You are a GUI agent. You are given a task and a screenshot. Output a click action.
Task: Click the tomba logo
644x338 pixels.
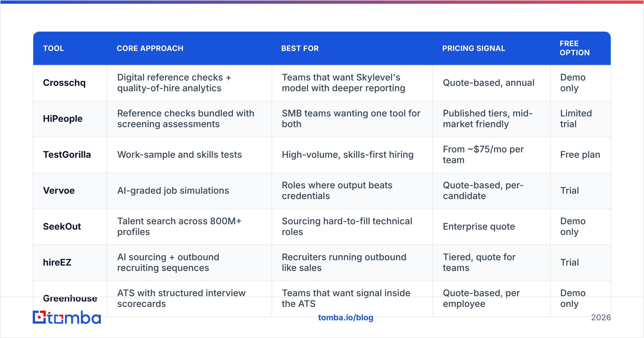pyautogui.click(x=67, y=317)
